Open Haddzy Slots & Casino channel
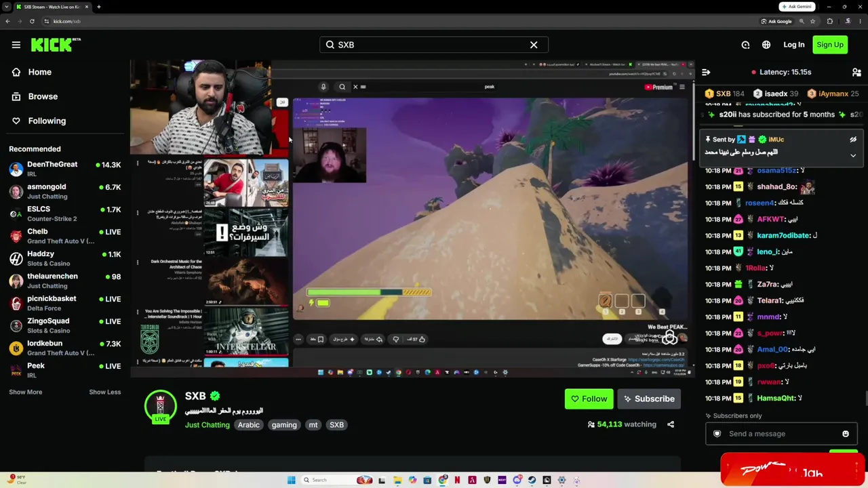 tap(65, 258)
